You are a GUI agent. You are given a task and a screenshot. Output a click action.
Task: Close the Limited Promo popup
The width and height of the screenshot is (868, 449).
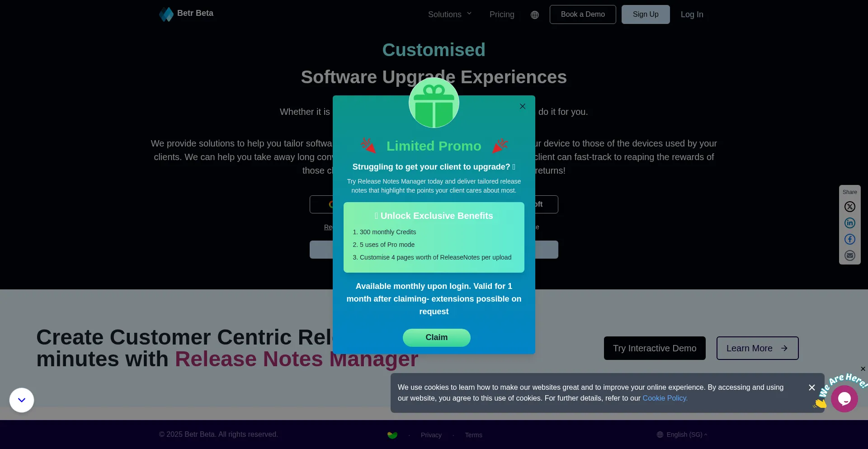pos(523,106)
